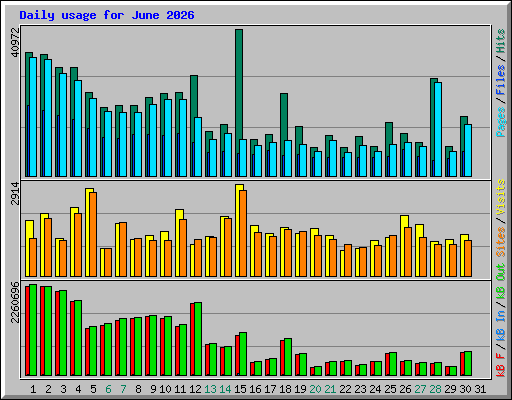Click green day 13 axis label
Viewport: 512px width, 400px height.
210,389
